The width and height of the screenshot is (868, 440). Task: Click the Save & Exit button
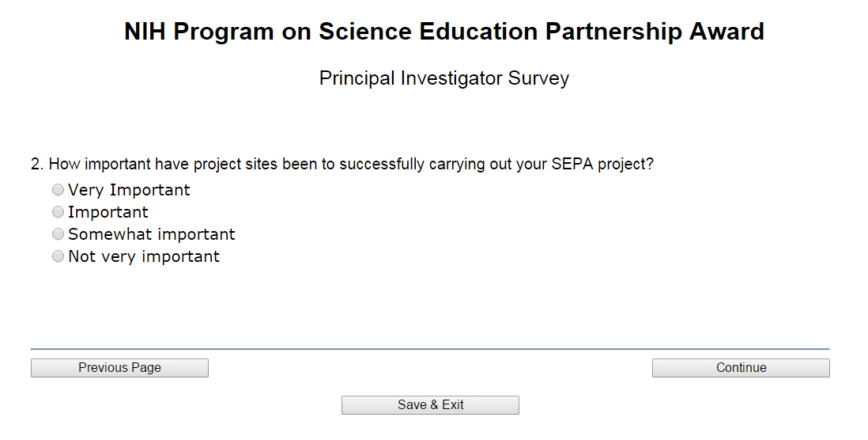[430, 404]
